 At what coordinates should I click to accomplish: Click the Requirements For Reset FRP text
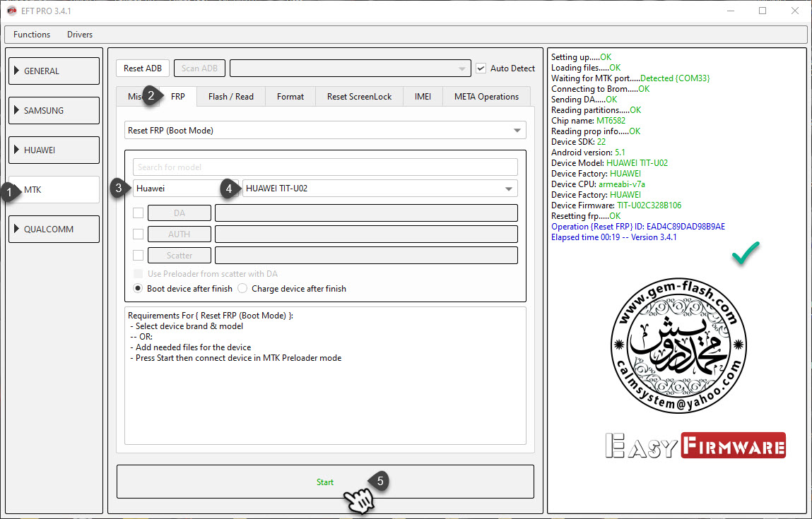click(x=211, y=315)
